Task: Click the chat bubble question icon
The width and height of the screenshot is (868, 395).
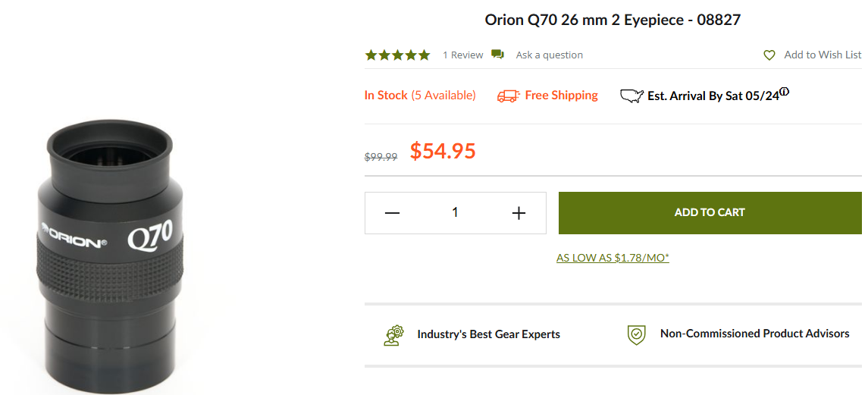Action: [x=497, y=55]
